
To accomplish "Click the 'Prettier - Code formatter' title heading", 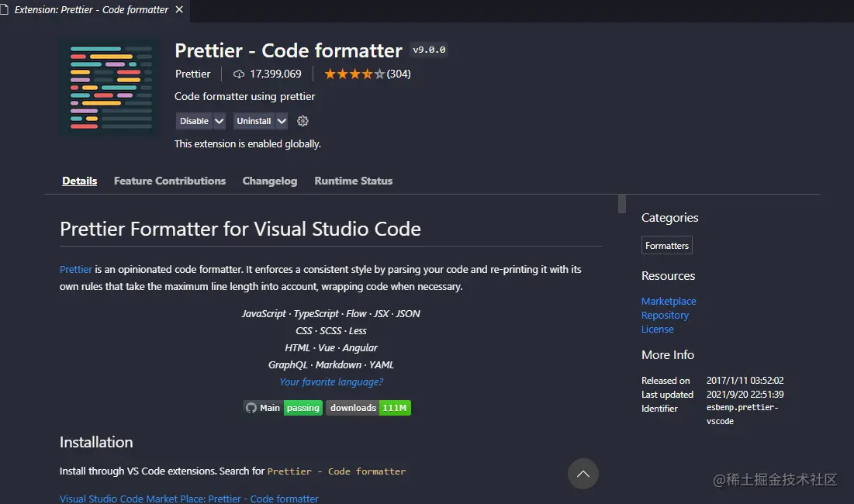I will tap(288, 50).
